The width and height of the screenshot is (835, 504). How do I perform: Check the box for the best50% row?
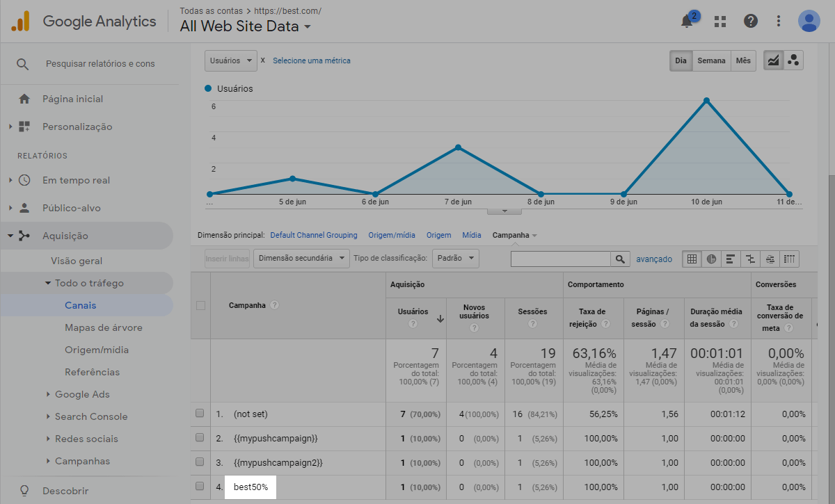[x=200, y=486]
